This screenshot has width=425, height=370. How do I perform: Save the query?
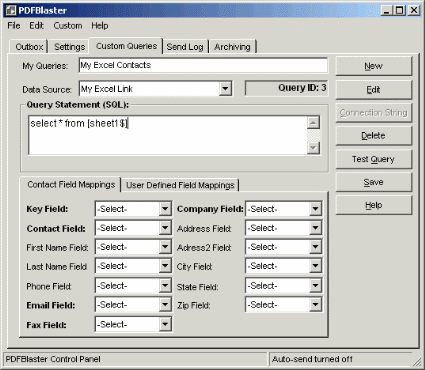[x=373, y=182]
